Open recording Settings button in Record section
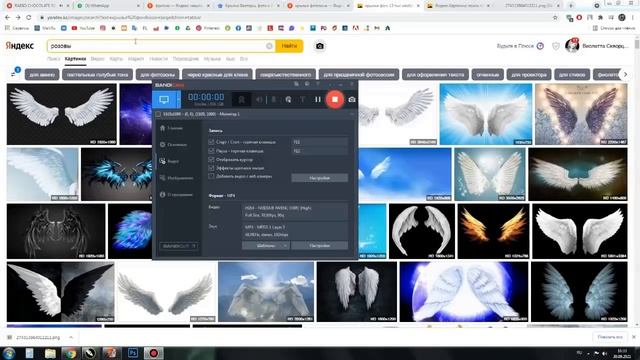Image resolution: width=640 pixels, height=360 pixels. (320, 178)
